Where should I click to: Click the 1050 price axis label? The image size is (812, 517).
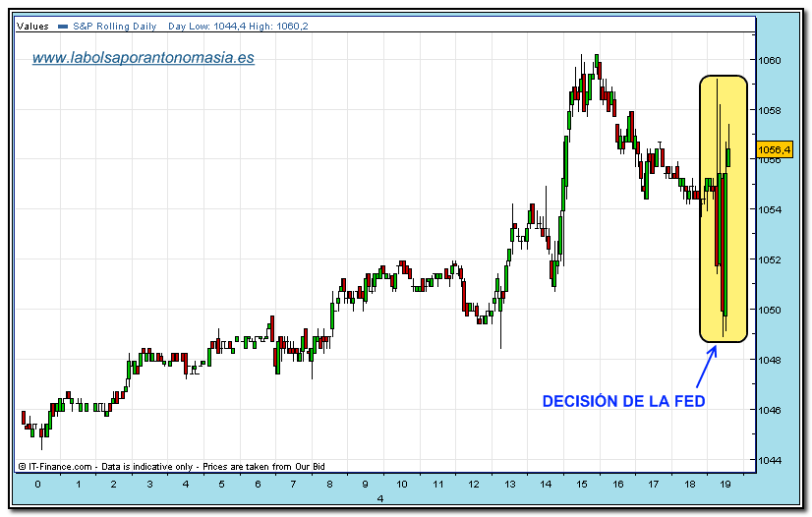(x=769, y=310)
